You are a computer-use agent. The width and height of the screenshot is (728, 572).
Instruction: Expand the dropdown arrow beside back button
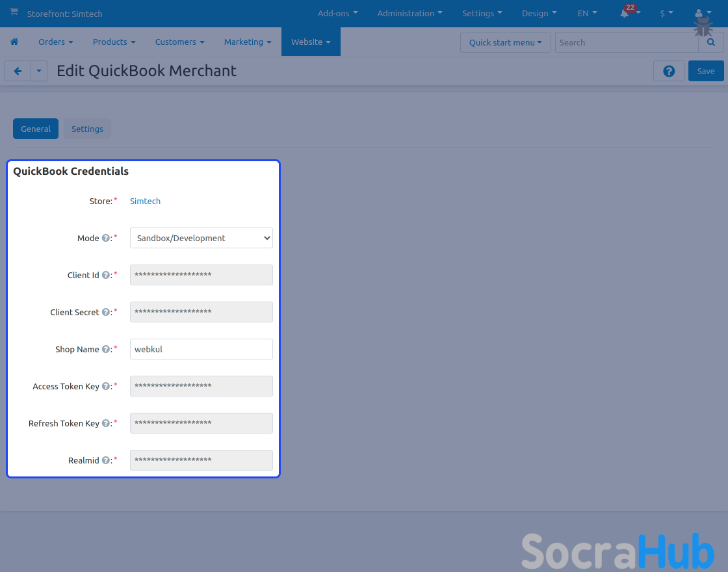tap(39, 71)
